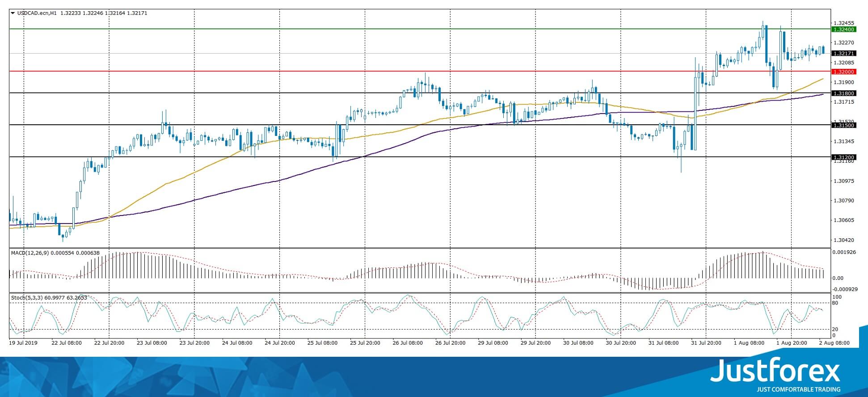
Task: Click the 1 Aug 20:00 time label
Action: point(792,343)
